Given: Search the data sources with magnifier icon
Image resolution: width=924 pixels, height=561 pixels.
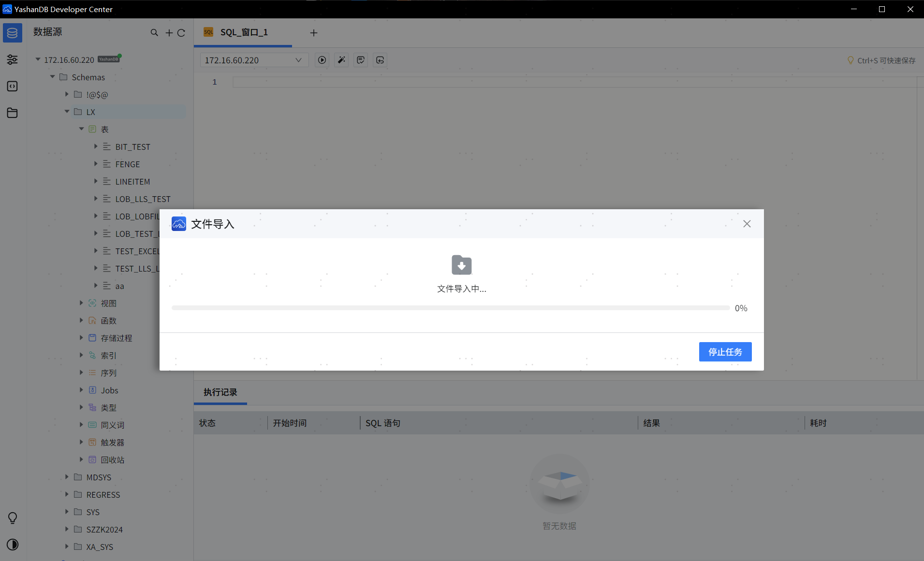Looking at the screenshot, I should coord(154,33).
